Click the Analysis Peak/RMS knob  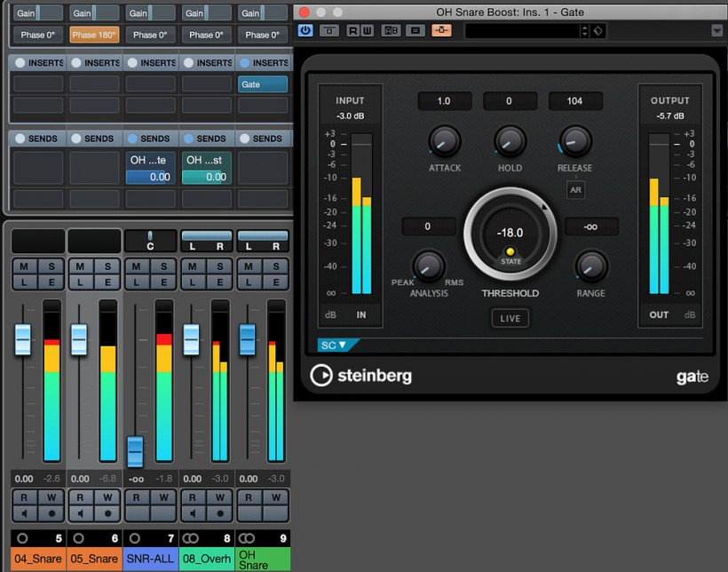(x=429, y=266)
